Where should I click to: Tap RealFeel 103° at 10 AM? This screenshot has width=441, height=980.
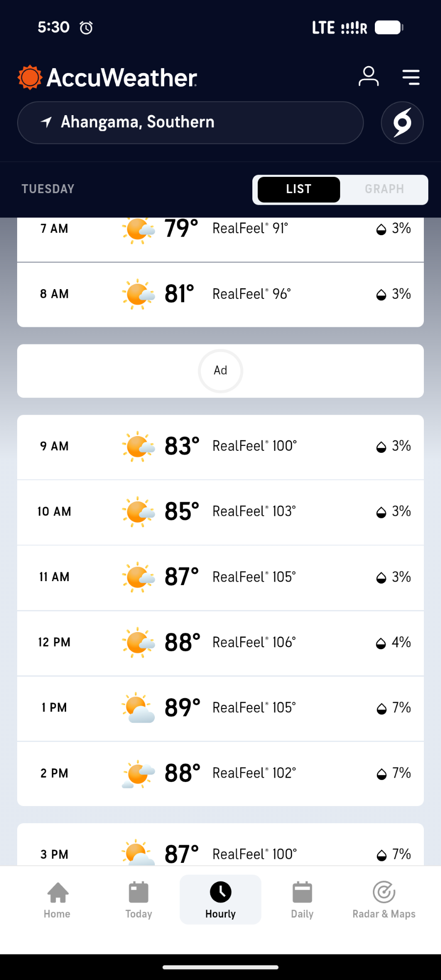tap(254, 512)
